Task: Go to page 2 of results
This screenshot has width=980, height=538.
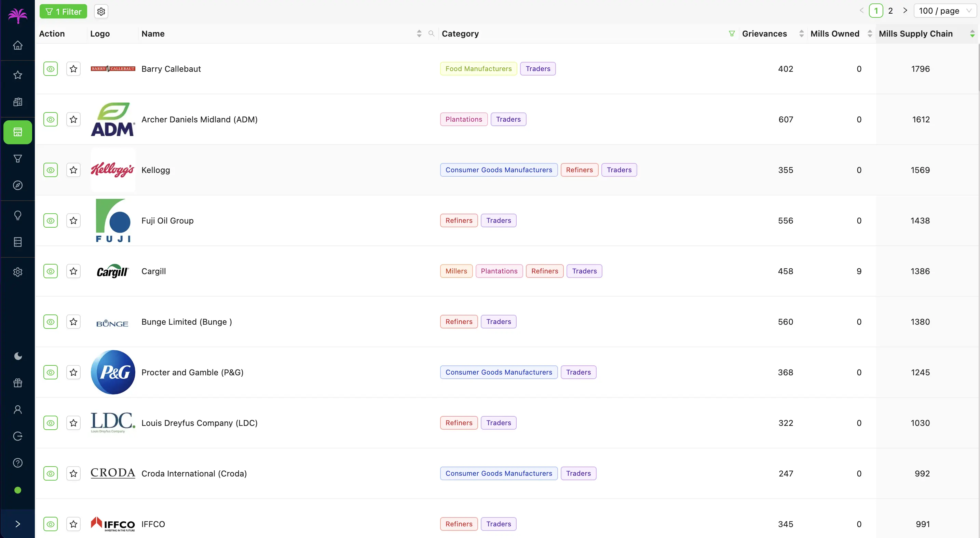Action: click(890, 11)
